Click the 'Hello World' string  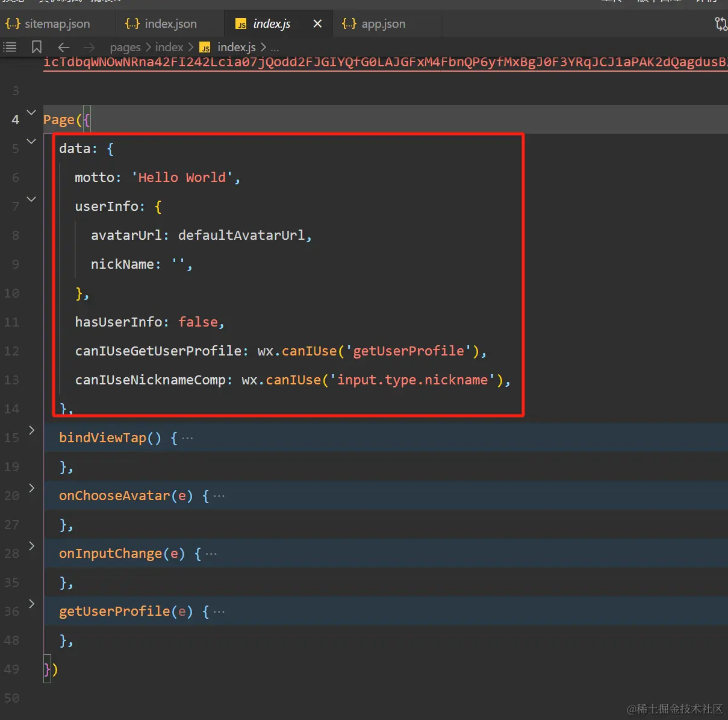(182, 177)
